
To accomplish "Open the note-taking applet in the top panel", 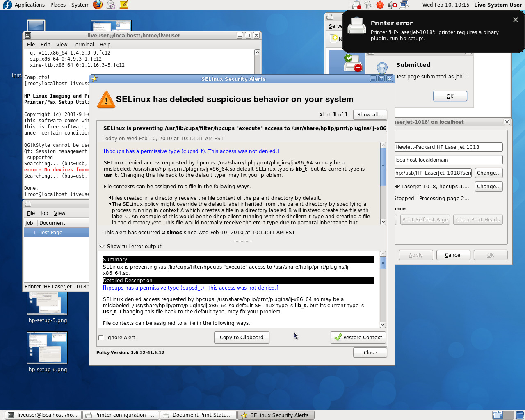I will pos(124,5).
